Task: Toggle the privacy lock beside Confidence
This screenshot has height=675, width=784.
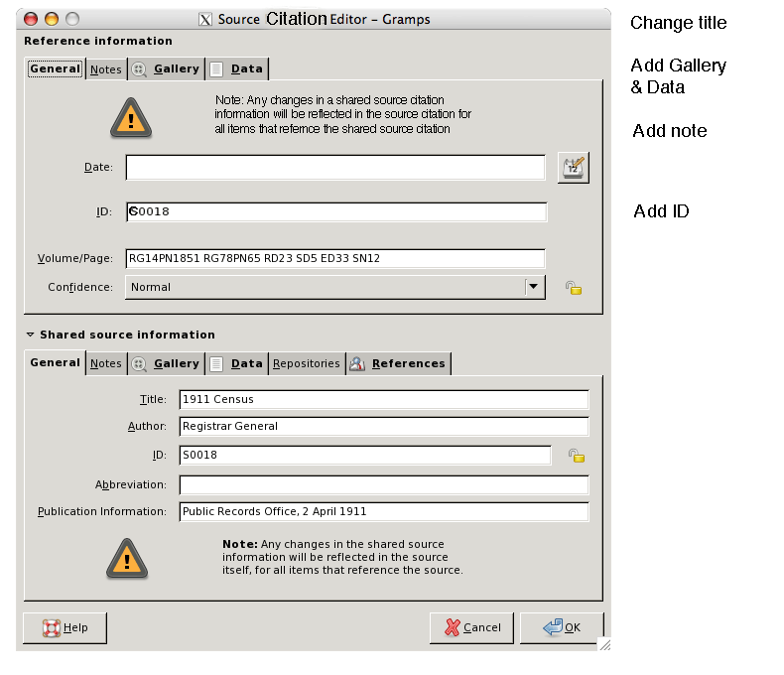Action: click(574, 288)
